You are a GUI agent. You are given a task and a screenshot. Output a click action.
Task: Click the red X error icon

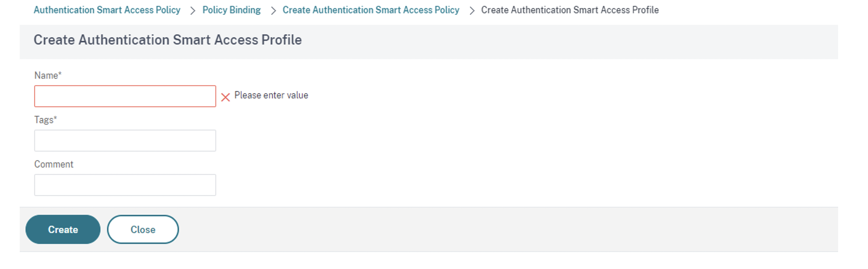click(x=225, y=97)
